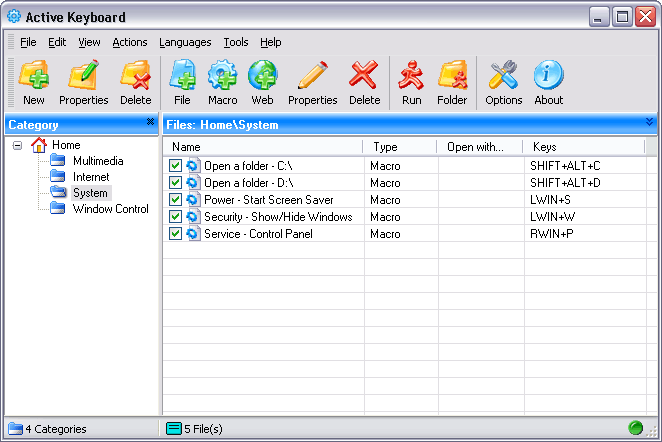Click the green status indicator in the status bar
The height and width of the screenshot is (442, 662).
pyautogui.click(x=635, y=428)
